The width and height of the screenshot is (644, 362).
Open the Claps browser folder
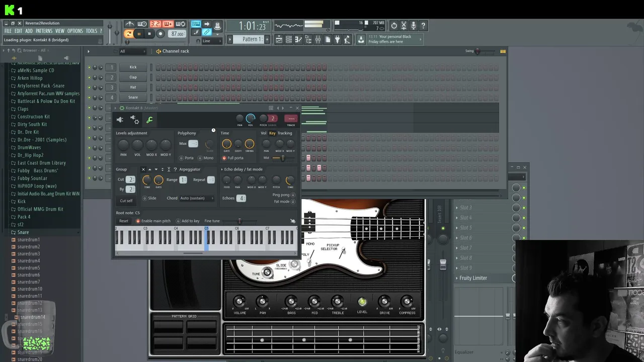coord(23,109)
